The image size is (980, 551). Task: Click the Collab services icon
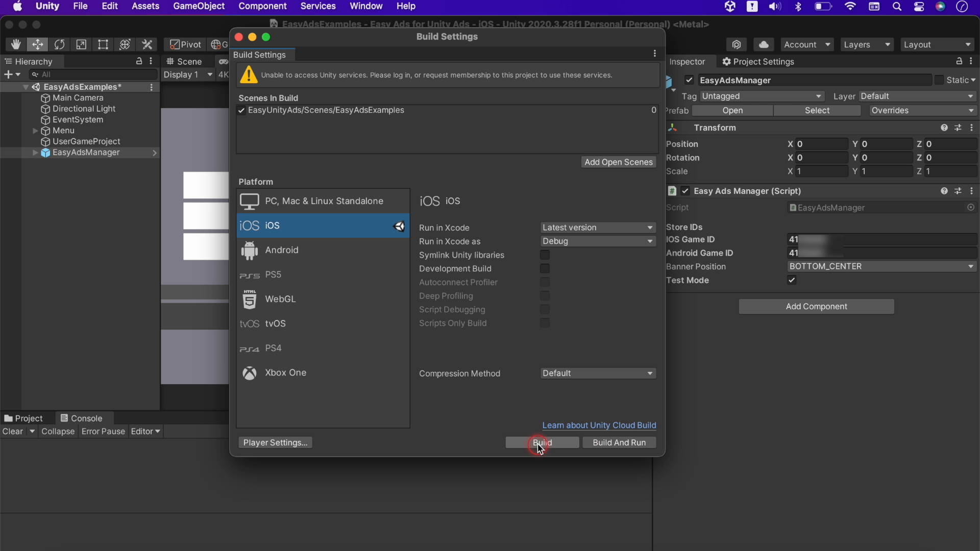point(736,44)
